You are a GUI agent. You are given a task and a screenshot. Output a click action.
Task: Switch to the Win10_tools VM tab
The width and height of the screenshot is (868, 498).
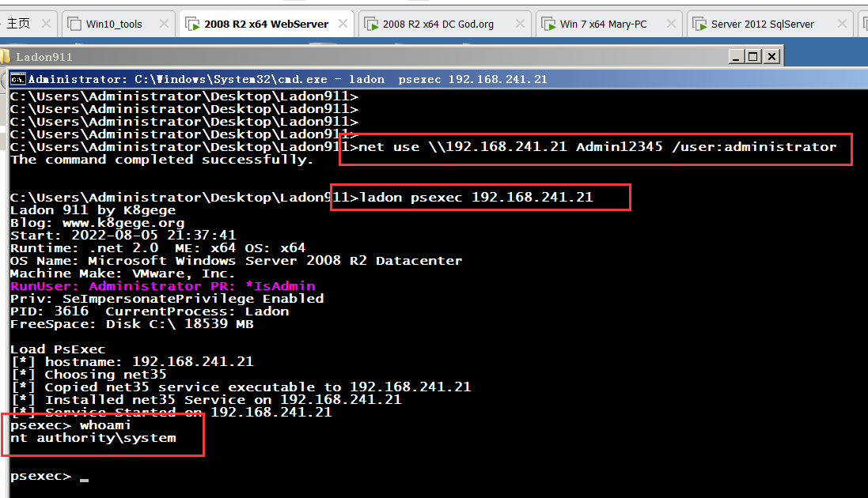[114, 24]
